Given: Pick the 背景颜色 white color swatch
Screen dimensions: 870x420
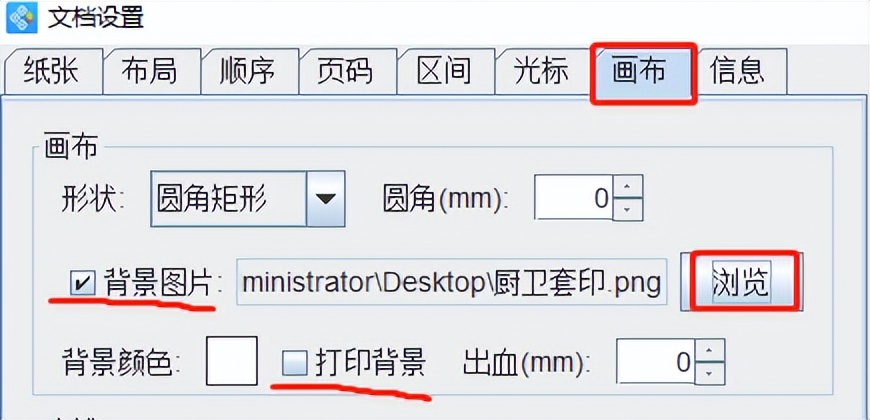Looking at the screenshot, I should [x=231, y=360].
